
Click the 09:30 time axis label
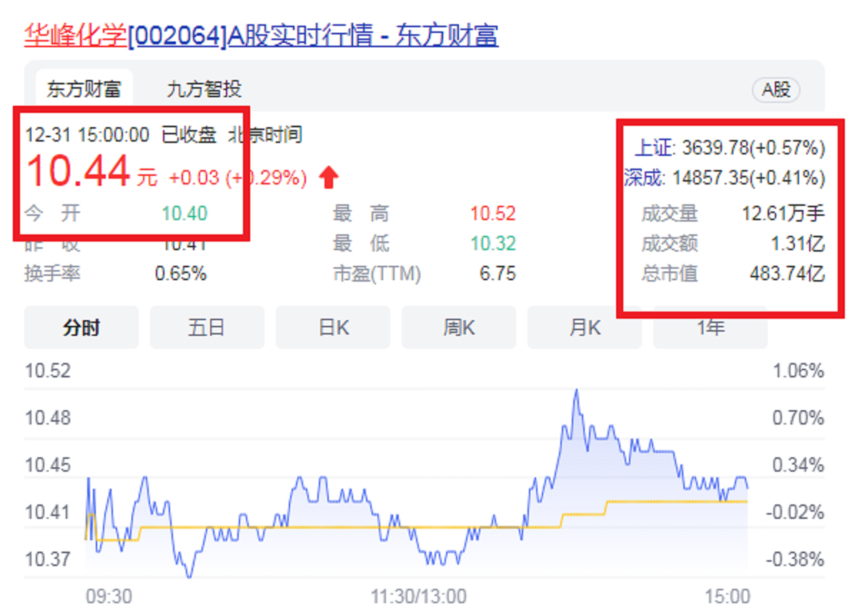pos(109,597)
